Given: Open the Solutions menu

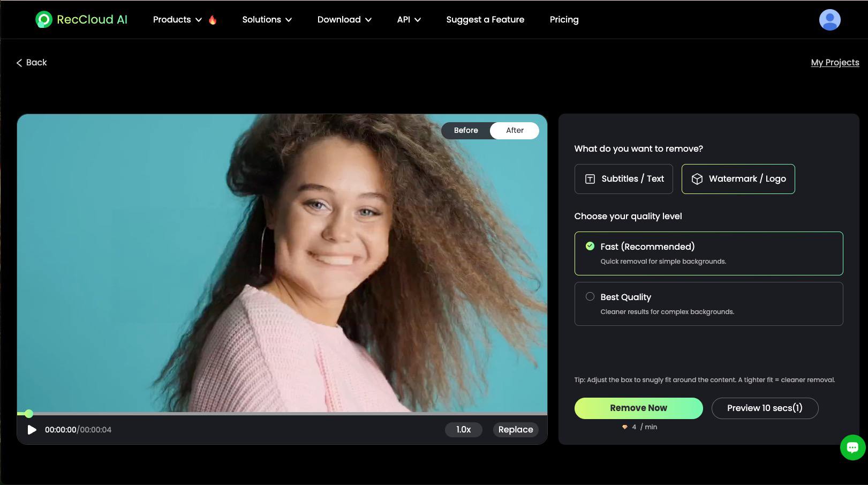Looking at the screenshot, I should (262, 19).
